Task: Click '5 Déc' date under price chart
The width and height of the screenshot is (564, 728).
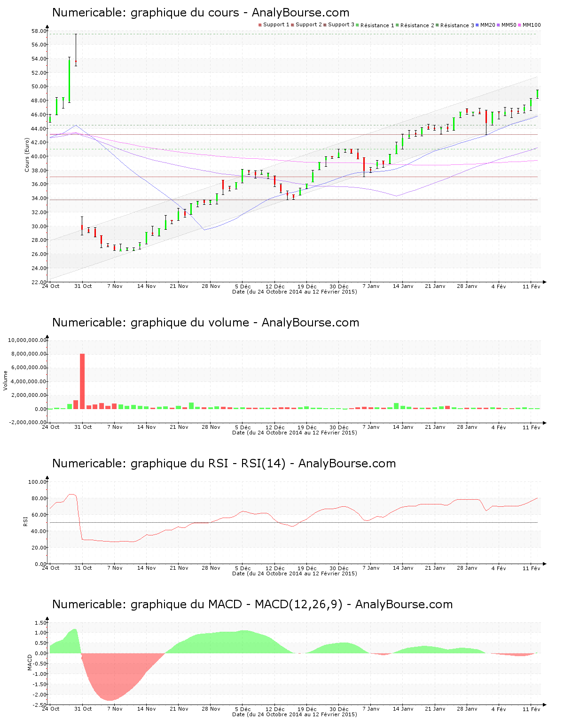Action: [x=243, y=287]
